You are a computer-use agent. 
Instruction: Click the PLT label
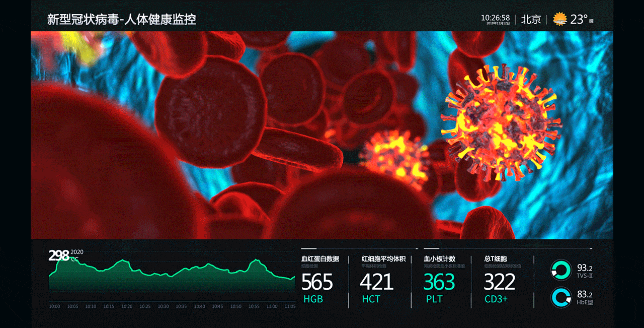pos(434,299)
